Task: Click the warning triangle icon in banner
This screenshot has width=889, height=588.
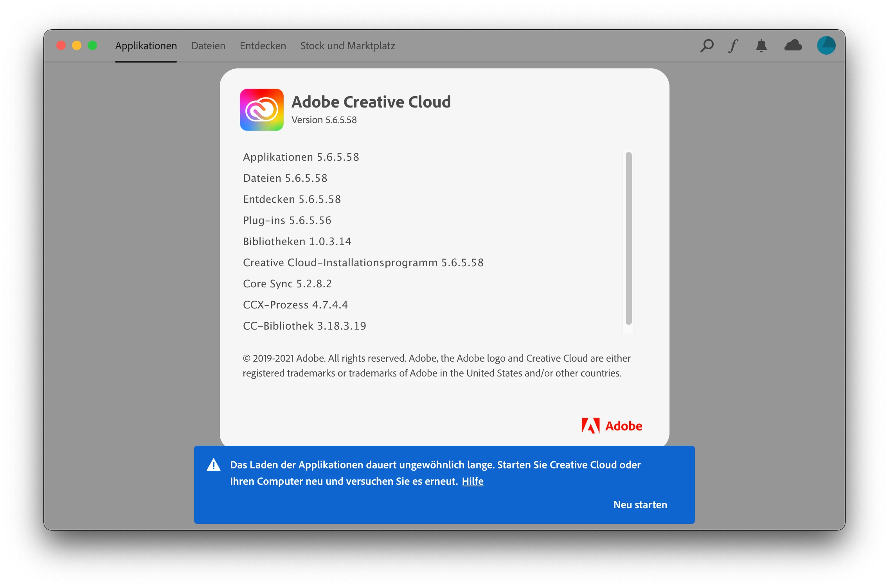Action: (x=214, y=465)
